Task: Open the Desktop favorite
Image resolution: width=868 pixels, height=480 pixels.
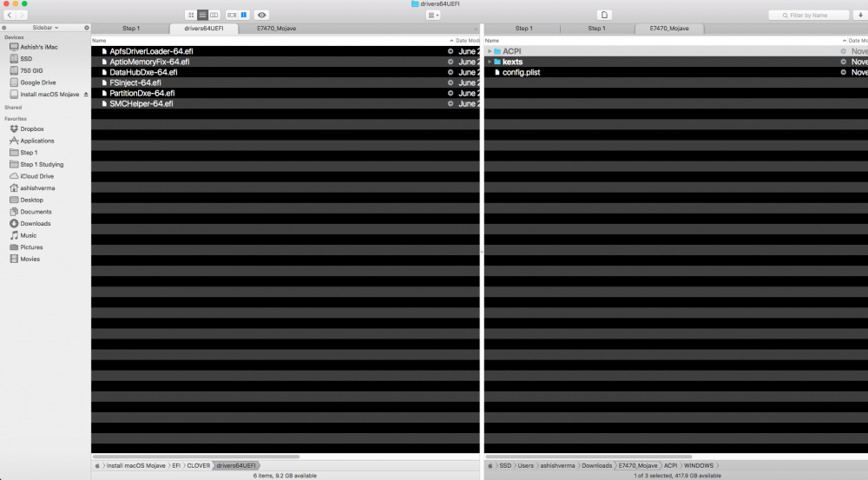Action: click(27, 200)
